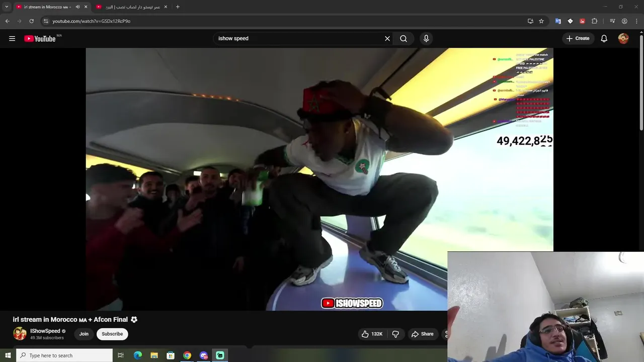Install app icon in address bar

[x=530, y=21]
